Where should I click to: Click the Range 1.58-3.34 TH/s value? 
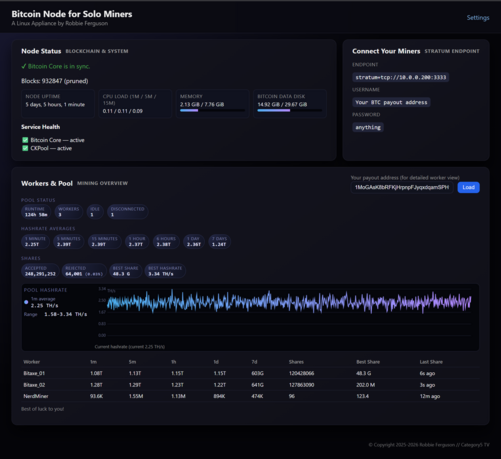click(x=65, y=314)
